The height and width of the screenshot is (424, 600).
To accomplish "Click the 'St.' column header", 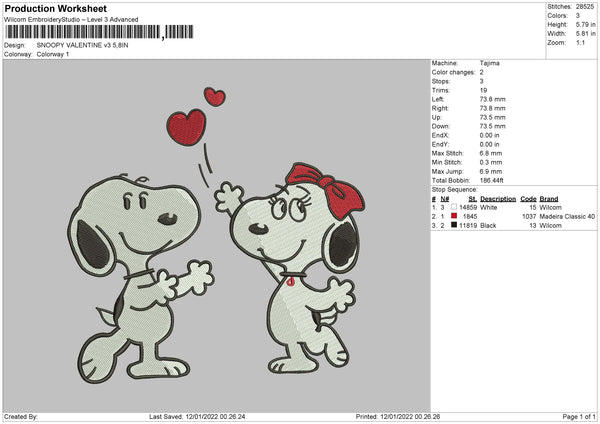I will coord(473,199).
